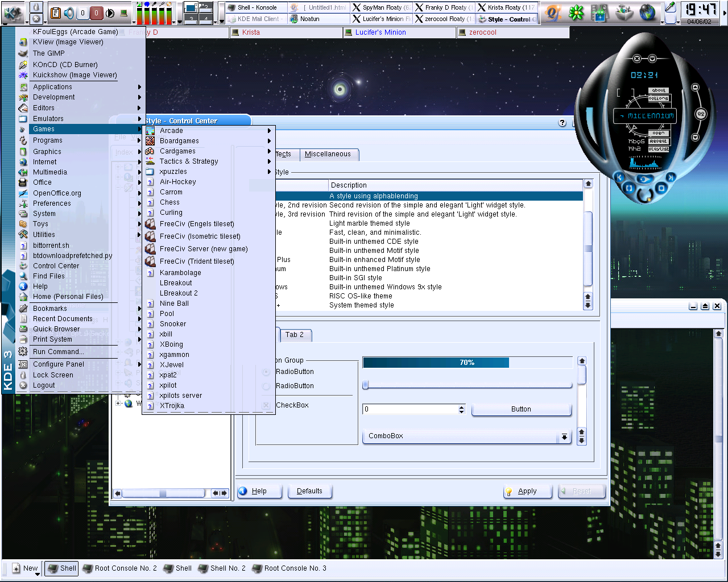Open the speaker volume tray icon
The width and height of the screenshot is (728, 582).
tap(69, 13)
